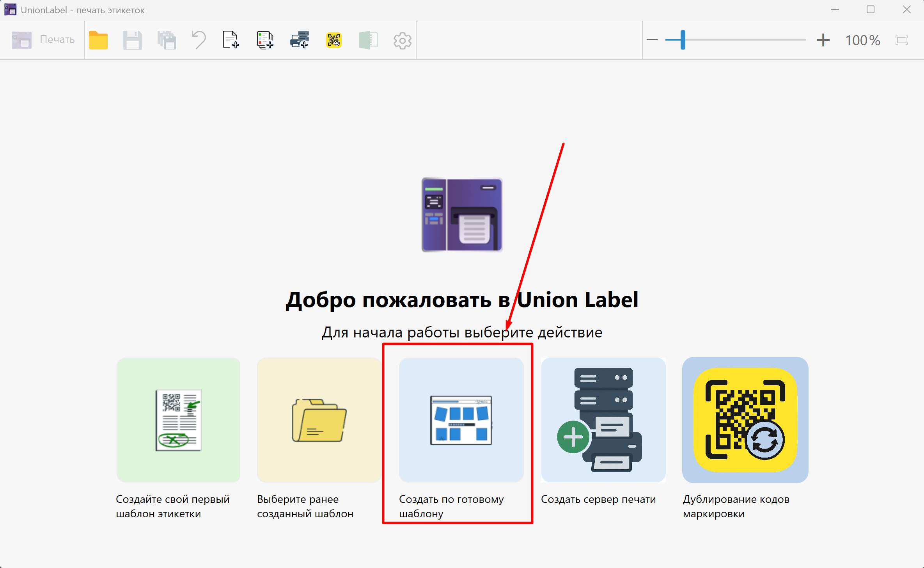Viewport: 924px width, 568px height.
Task: Click the add print server toolbar icon
Action: pos(300,40)
